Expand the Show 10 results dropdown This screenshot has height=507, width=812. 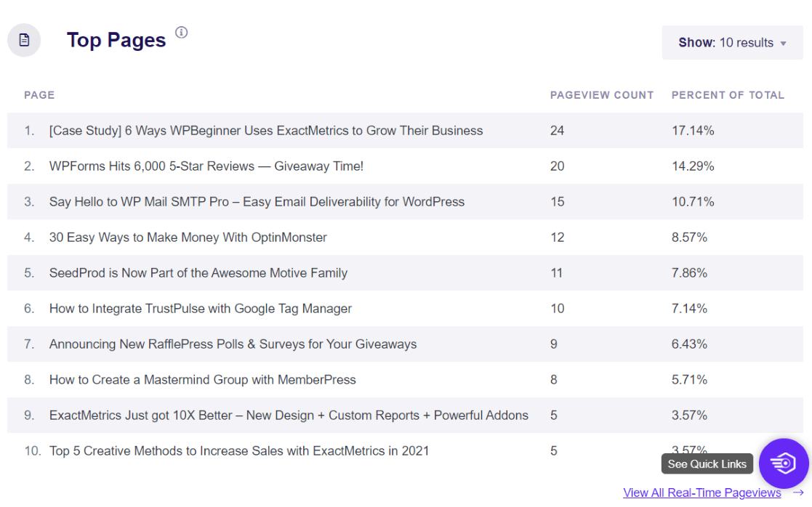(x=732, y=42)
